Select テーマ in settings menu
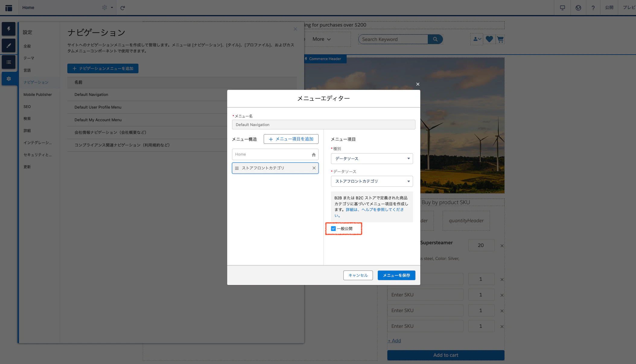 coord(29,58)
